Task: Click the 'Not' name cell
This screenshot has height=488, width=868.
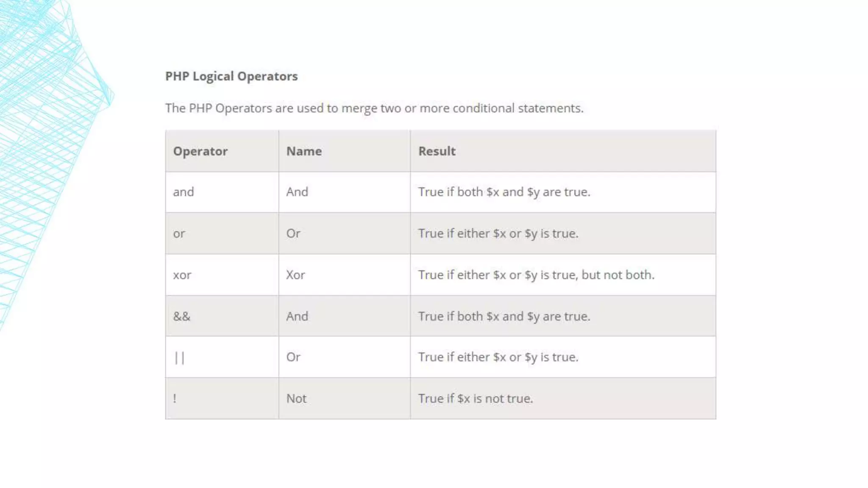Action: tap(345, 399)
